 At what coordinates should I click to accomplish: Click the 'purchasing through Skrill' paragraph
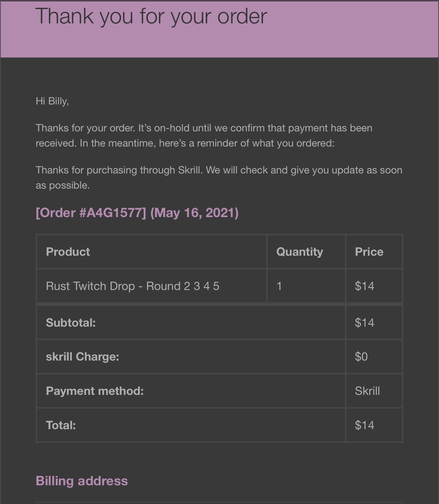point(219,178)
